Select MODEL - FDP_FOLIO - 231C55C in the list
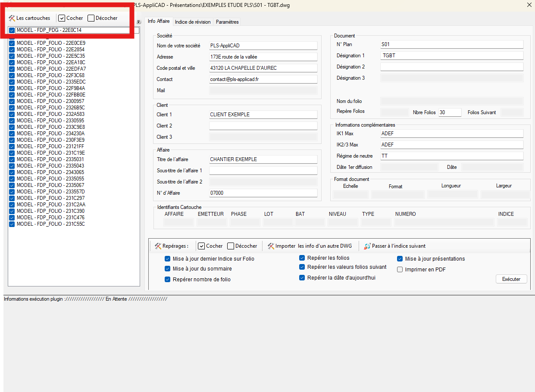This screenshot has height=392, width=535. pyautogui.click(x=50, y=224)
